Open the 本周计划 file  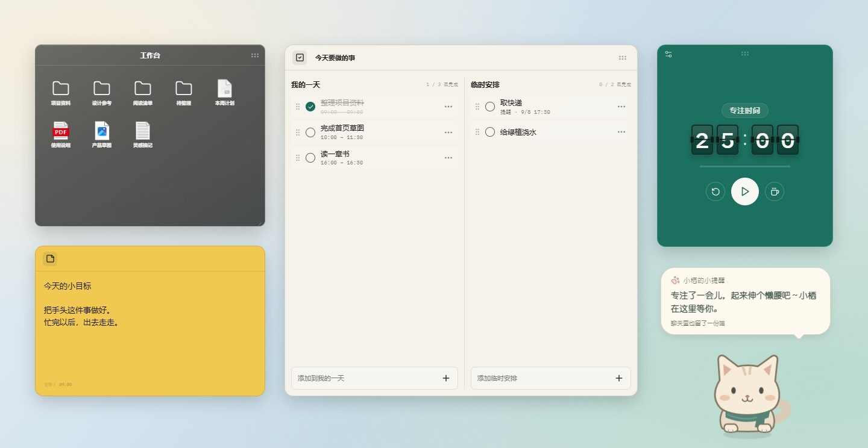click(x=225, y=93)
